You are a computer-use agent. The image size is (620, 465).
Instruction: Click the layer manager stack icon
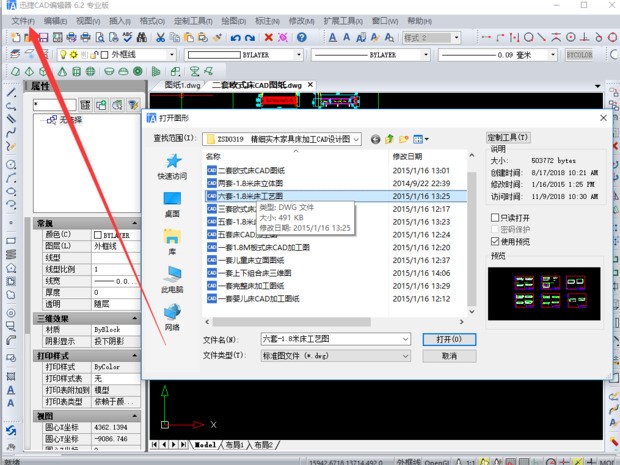point(15,54)
